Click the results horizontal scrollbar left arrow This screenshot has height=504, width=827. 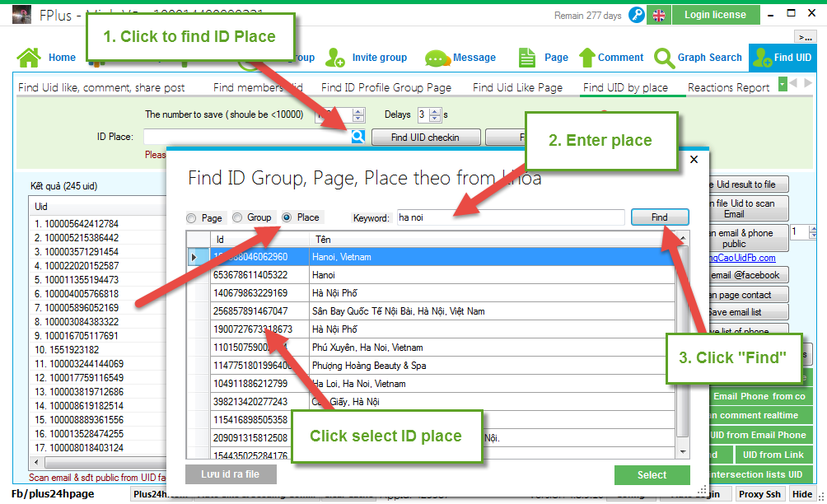point(36,462)
